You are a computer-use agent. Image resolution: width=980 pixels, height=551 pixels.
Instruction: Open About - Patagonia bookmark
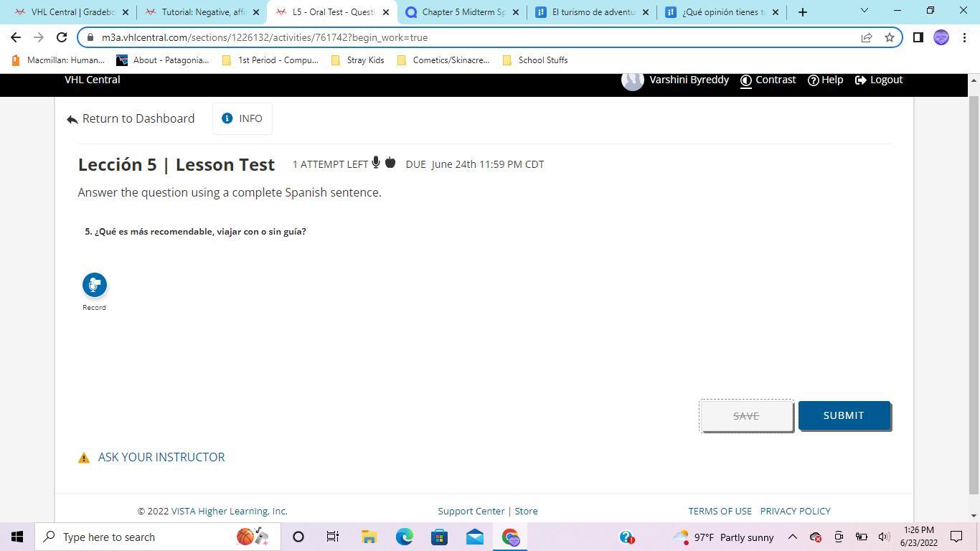pos(164,60)
